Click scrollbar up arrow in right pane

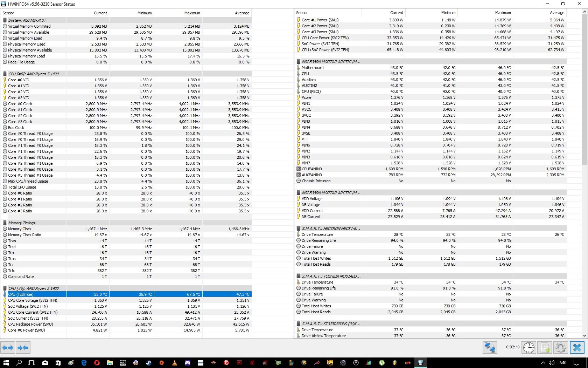[x=584, y=12]
